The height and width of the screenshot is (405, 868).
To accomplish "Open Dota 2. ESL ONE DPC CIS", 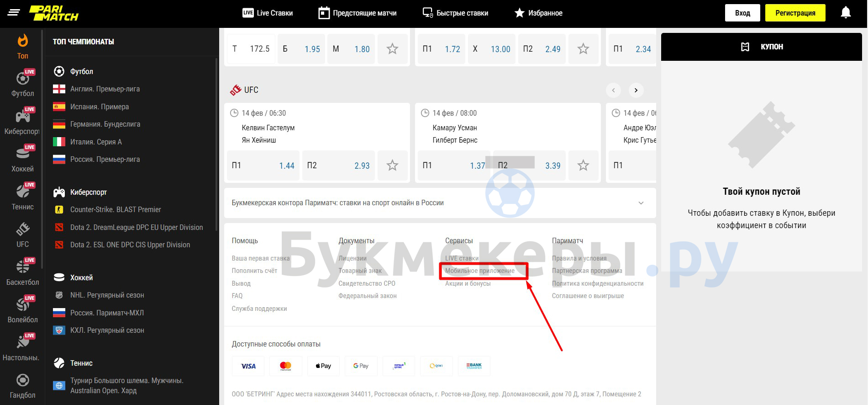I will [x=130, y=245].
